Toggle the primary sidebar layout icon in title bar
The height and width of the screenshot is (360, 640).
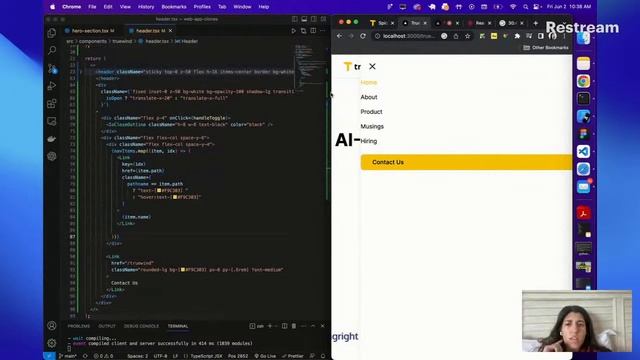[x=294, y=19]
